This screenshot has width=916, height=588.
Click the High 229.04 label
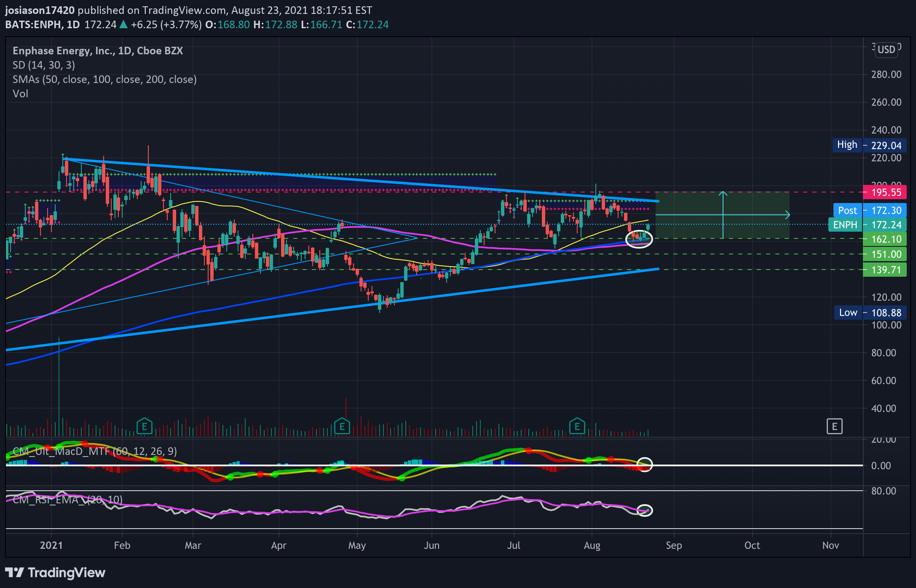pyautogui.click(x=869, y=145)
